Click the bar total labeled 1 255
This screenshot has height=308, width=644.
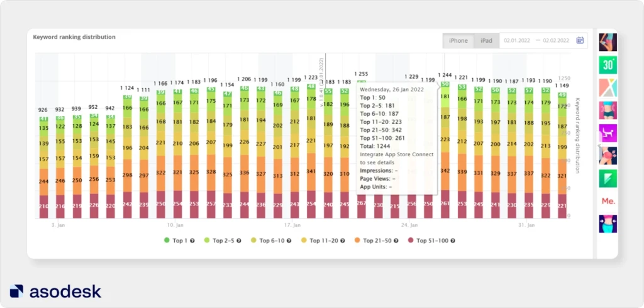point(362,74)
